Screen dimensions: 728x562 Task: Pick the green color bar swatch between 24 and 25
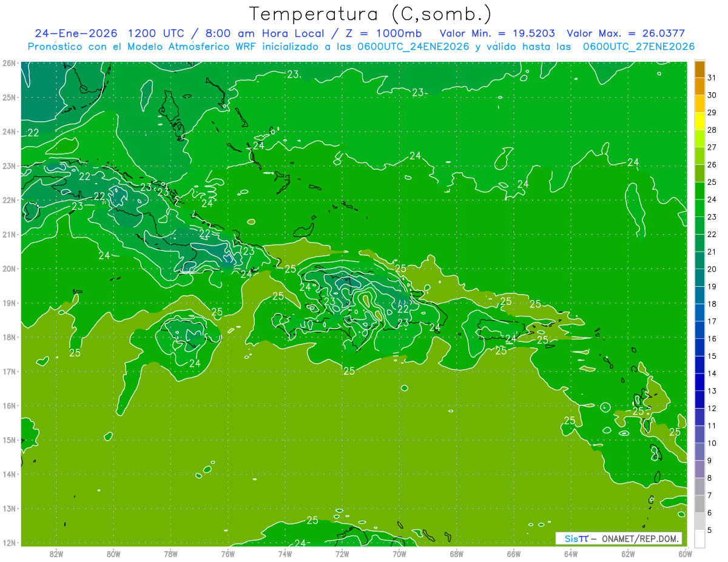click(699, 191)
